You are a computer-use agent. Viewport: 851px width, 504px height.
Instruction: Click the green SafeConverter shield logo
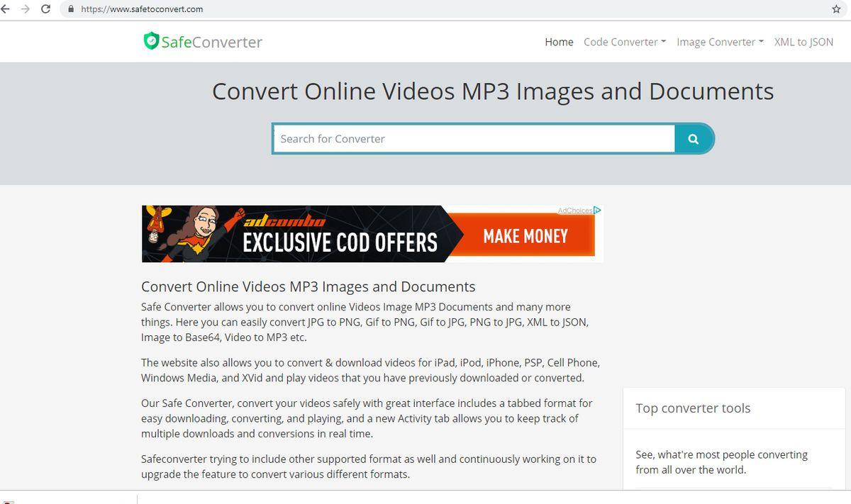150,41
